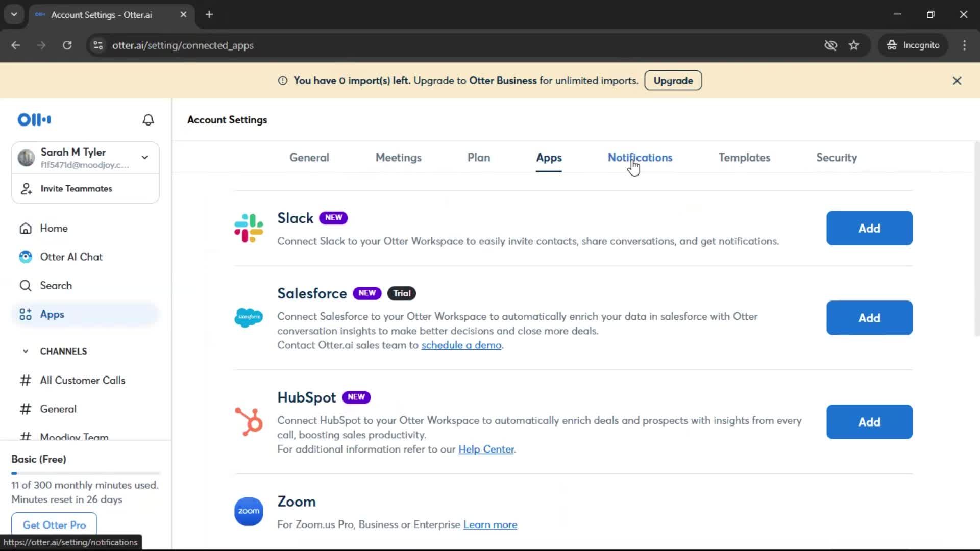Follow the schedule a demo link
The image size is (980, 551).
pyautogui.click(x=461, y=345)
